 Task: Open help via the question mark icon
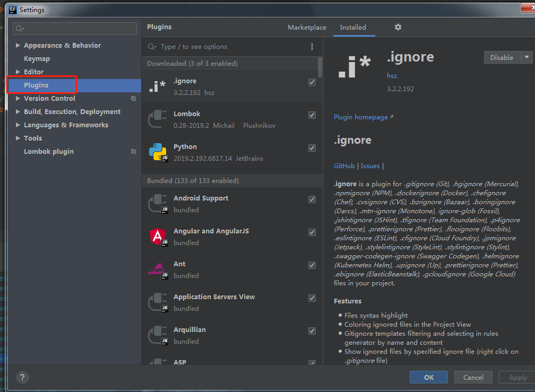(x=22, y=377)
